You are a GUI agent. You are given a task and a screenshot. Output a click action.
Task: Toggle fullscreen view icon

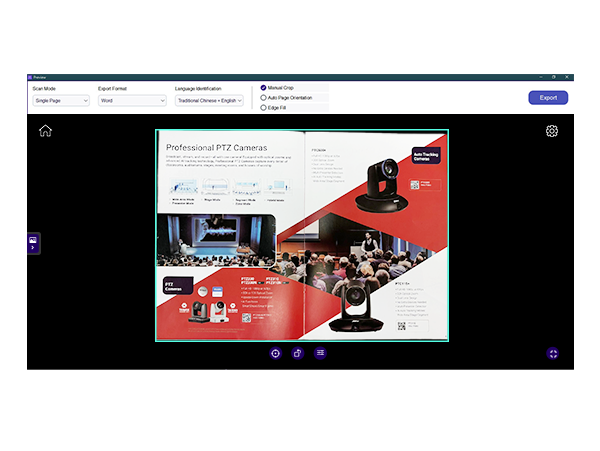(x=553, y=354)
